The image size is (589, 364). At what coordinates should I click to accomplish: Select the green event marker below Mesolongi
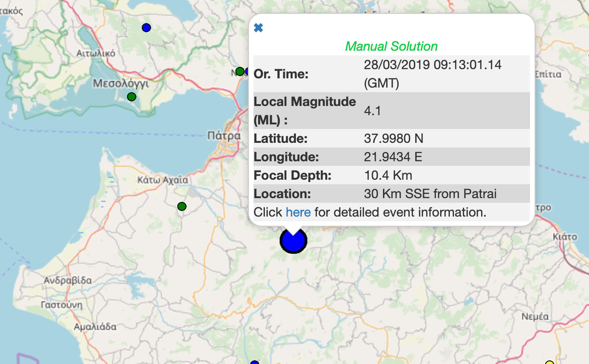[132, 97]
